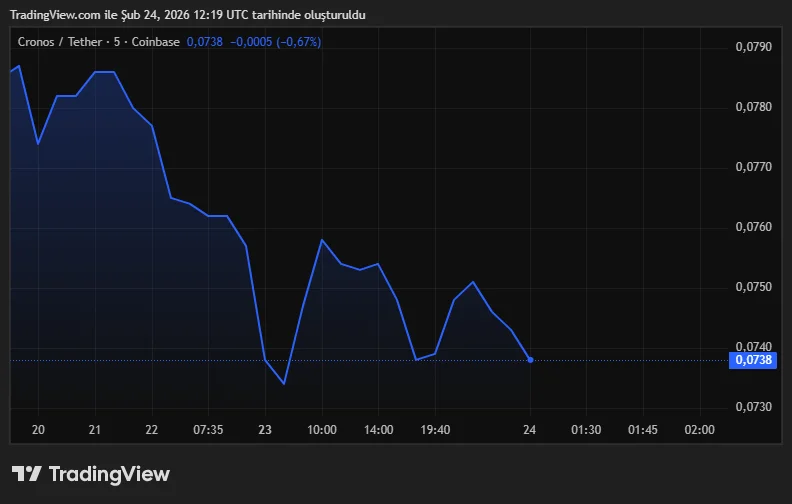Click the 0,0790 price axis label
The image size is (792, 504).
(754, 47)
